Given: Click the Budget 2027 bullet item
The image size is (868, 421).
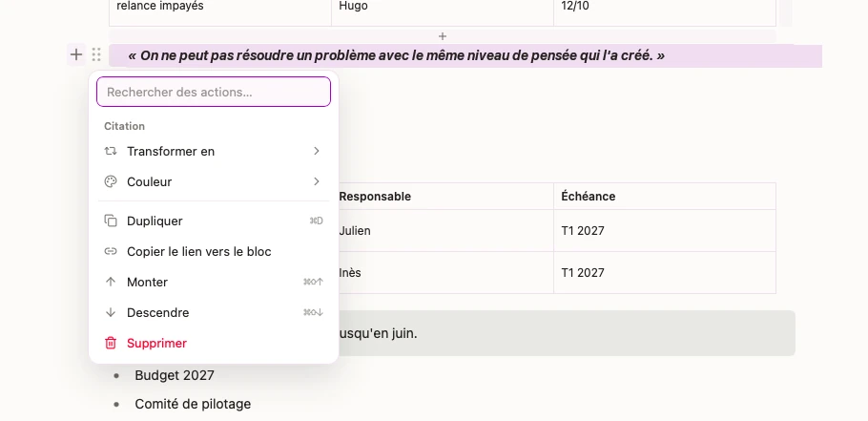Looking at the screenshot, I should click(175, 375).
